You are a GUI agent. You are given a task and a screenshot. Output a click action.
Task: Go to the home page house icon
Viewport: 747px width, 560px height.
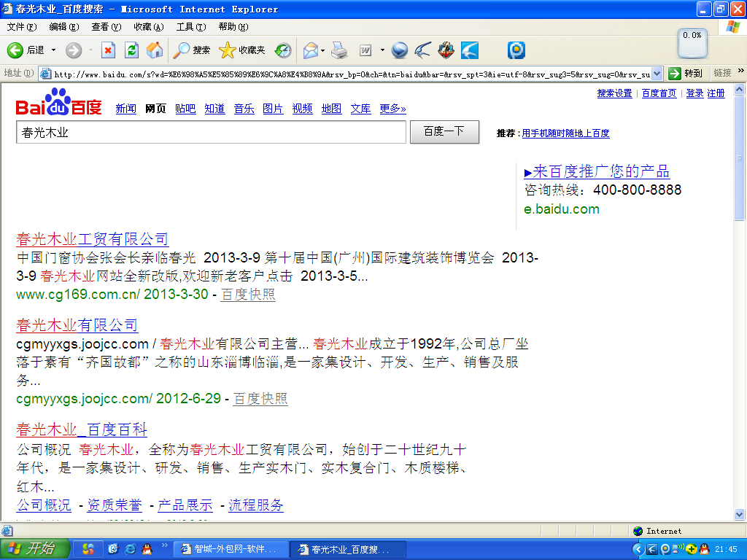[155, 50]
